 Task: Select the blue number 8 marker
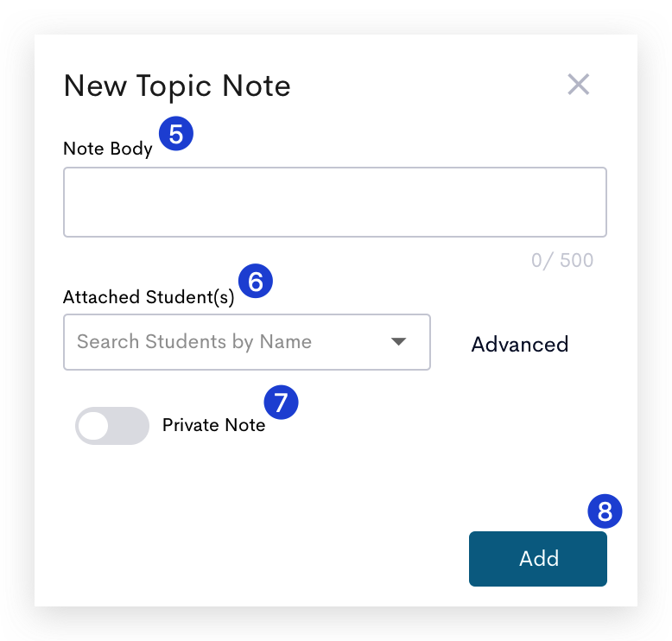[605, 511]
